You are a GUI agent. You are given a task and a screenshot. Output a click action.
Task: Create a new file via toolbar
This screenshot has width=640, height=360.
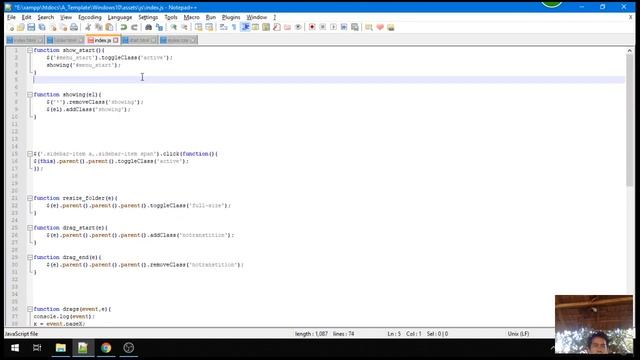coord(11,27)
